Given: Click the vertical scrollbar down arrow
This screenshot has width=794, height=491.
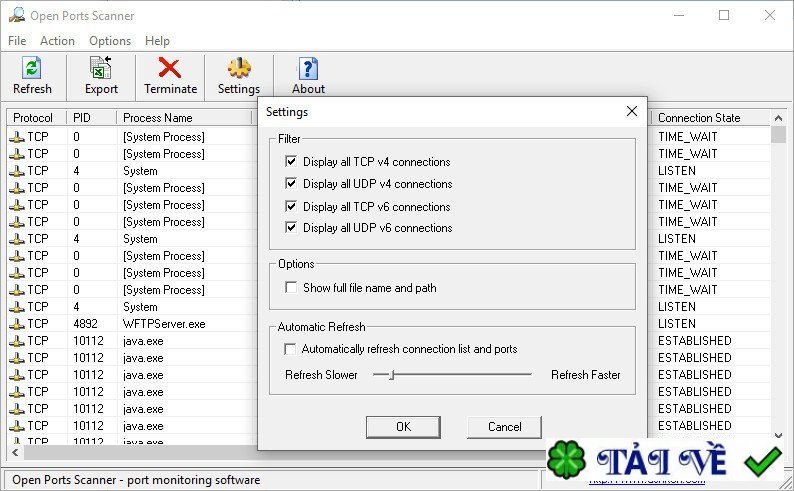Looking at the screenshot, I should point(778,435).
